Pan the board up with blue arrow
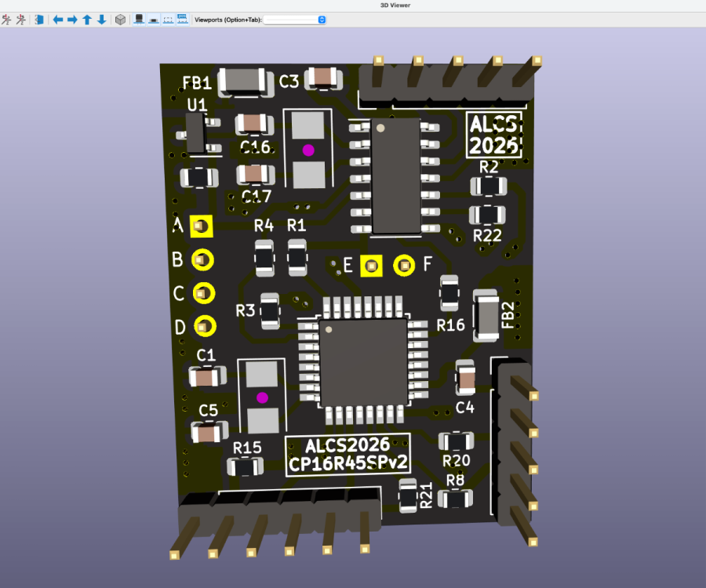This screenshot has height=588, width=706. [x=87, y=20]
